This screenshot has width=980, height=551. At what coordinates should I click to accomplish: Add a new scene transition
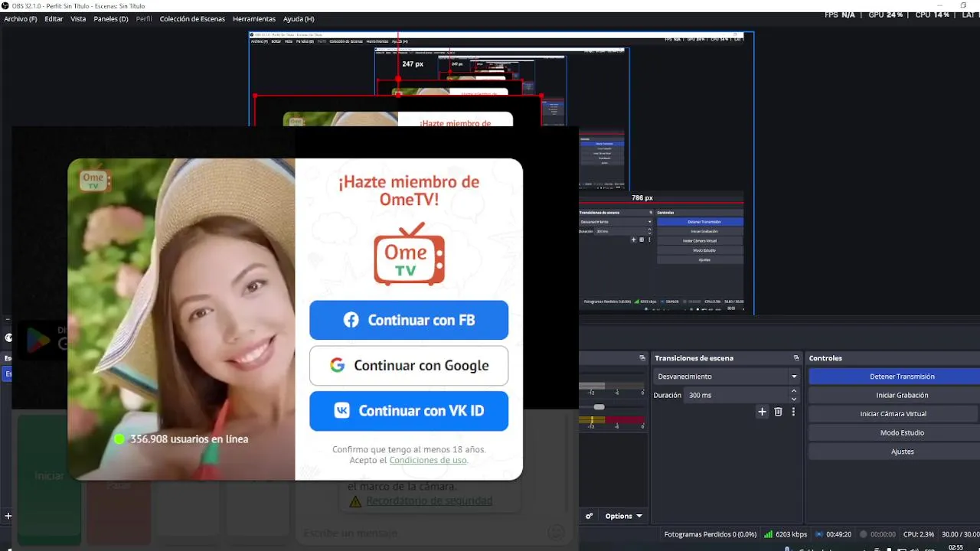(x=762, y=412)
